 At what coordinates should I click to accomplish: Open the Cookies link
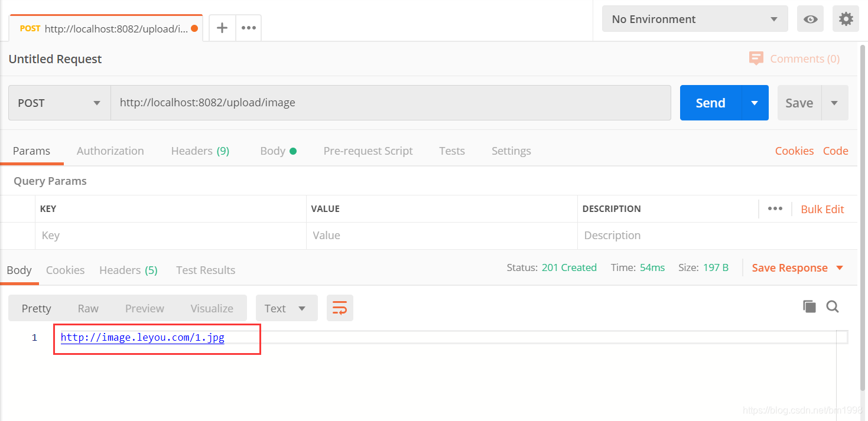pos(794,151)
